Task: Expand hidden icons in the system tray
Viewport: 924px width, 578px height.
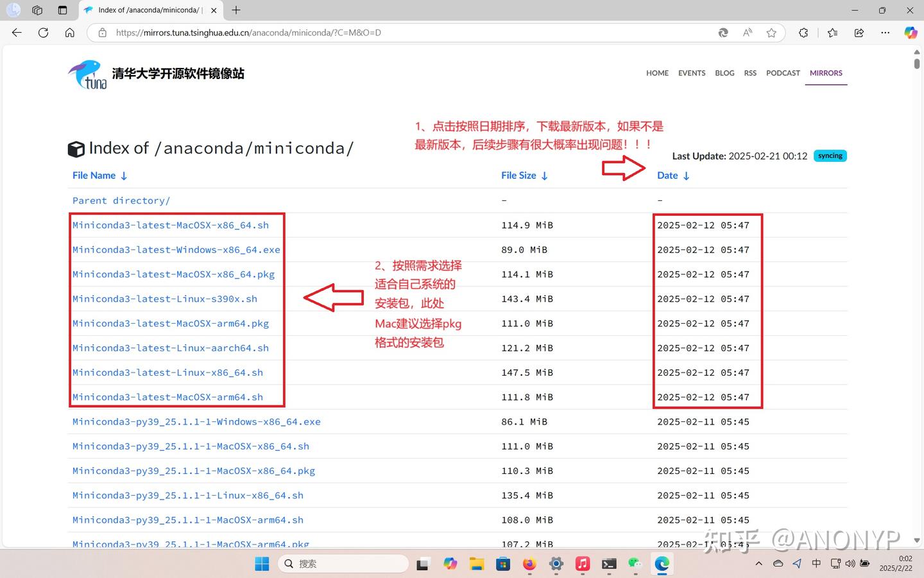Action: pos(758,564)
